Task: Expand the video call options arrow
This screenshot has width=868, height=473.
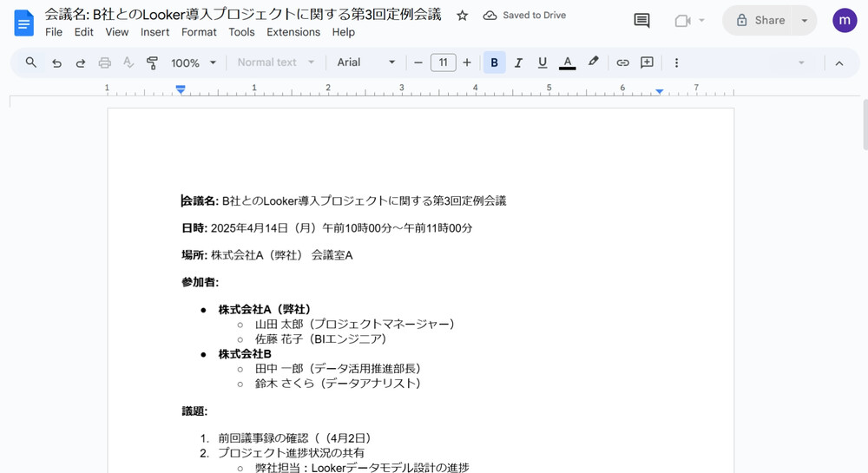Action: pos(701,21)
